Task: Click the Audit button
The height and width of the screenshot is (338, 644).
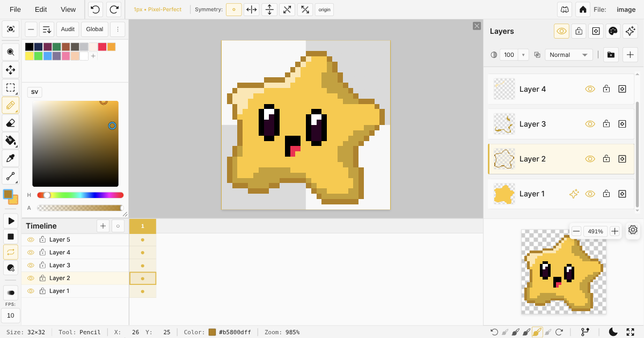Action: 68,30
